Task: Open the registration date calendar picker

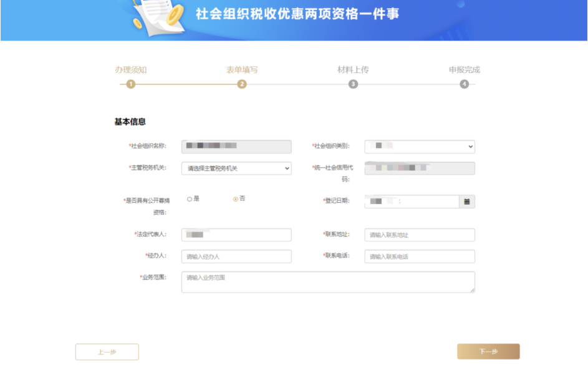Action: (466, 202)
